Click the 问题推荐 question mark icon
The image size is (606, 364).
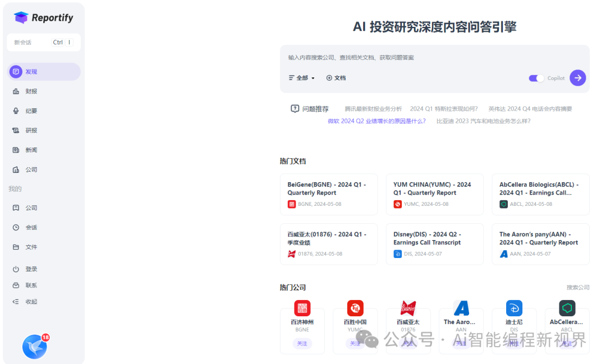coord(295,109)
